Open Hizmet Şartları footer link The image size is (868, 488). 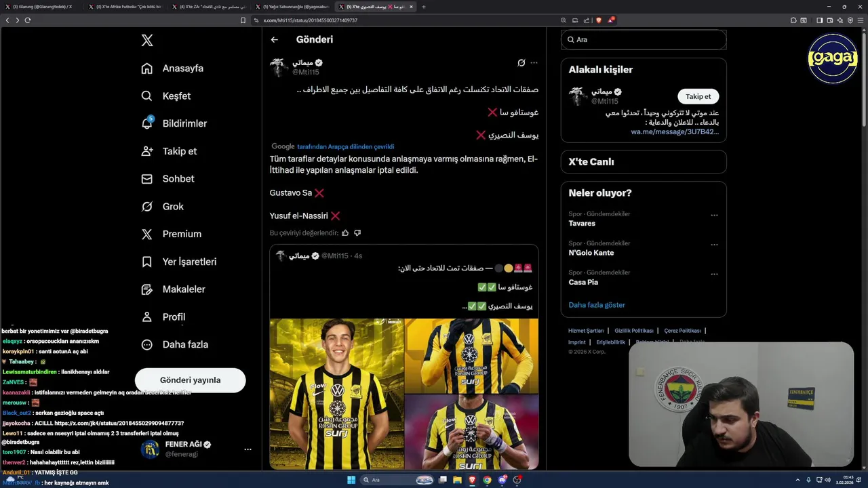pyautogui.click(x=586, y=331)
